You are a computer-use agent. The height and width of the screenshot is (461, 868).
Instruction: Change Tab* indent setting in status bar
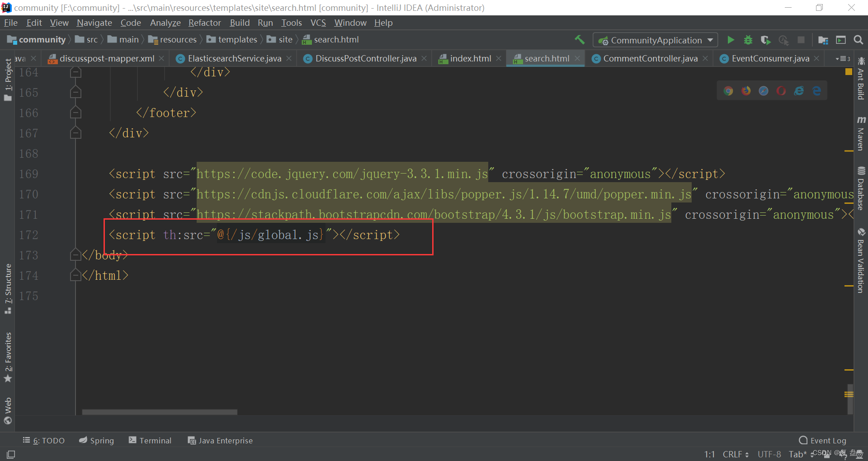click(x=798, y=454)
